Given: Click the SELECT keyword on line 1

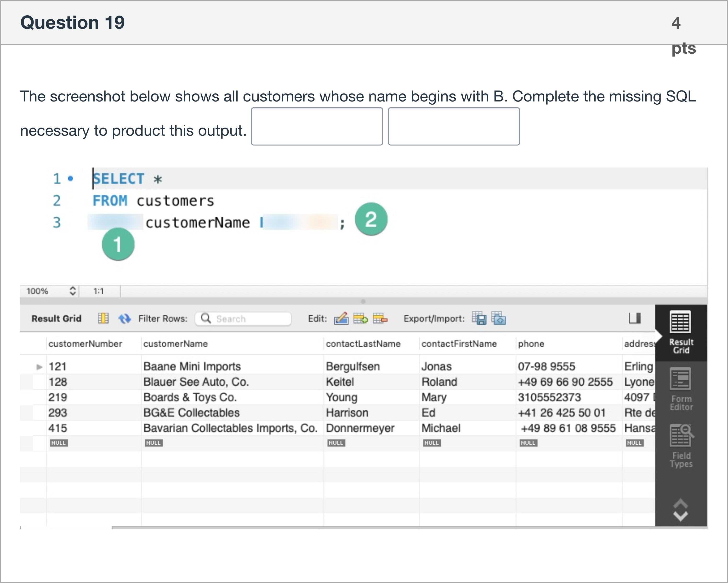Looking at the screenshot, I should (x=119, y=179).
